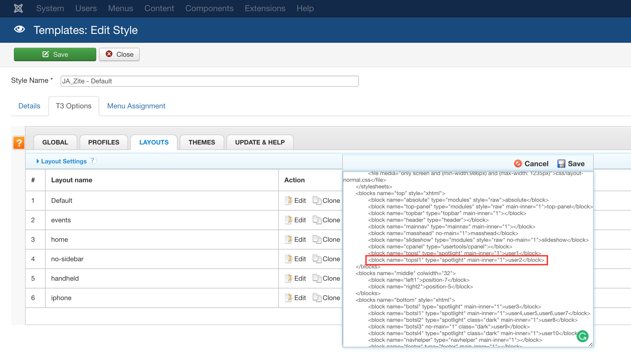Click the orange question mark help icon

[x=19, y=143]
